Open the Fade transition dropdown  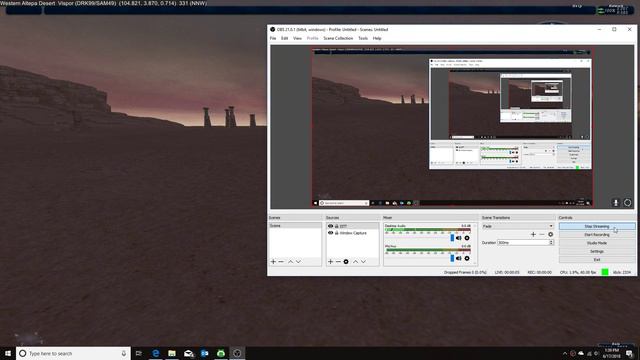click(x=518, y=226)
